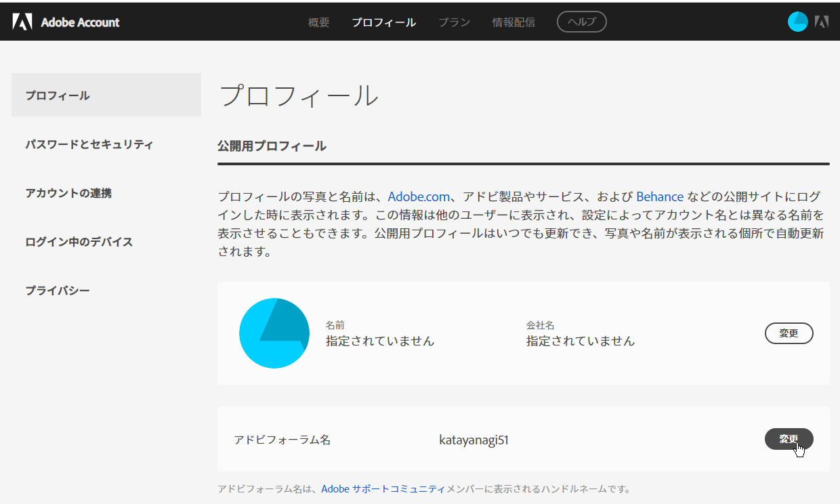The width and height of the screenshot is (840, 504).
Task: Select プロフィール in the sidebar
Action: (106, 95)
